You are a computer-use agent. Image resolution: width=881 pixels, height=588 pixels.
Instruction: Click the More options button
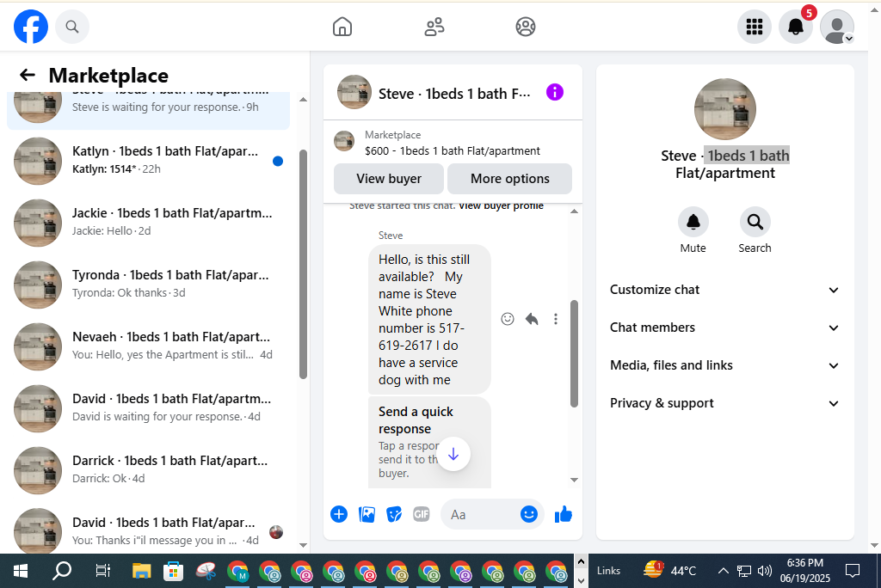click(510, 179)
